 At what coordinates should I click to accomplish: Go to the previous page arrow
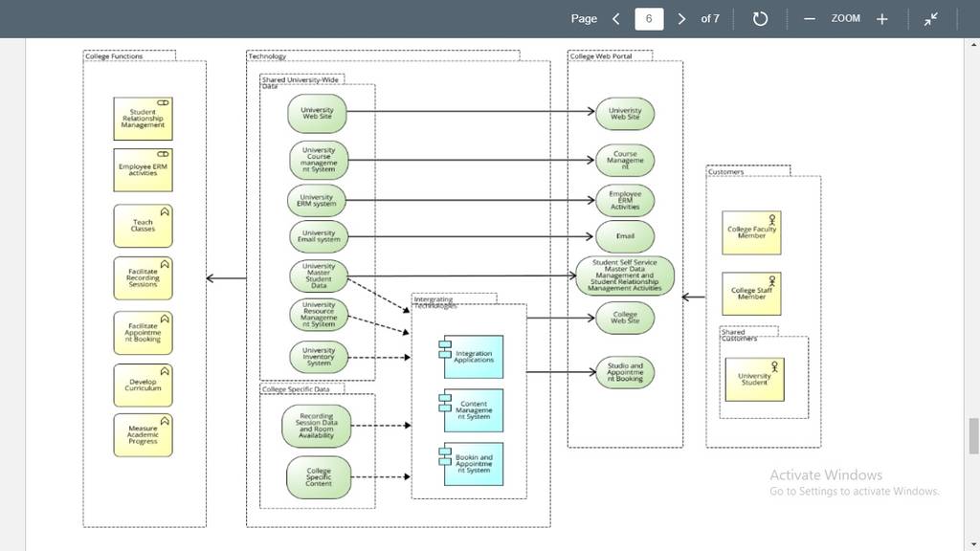tap(616, 19)
